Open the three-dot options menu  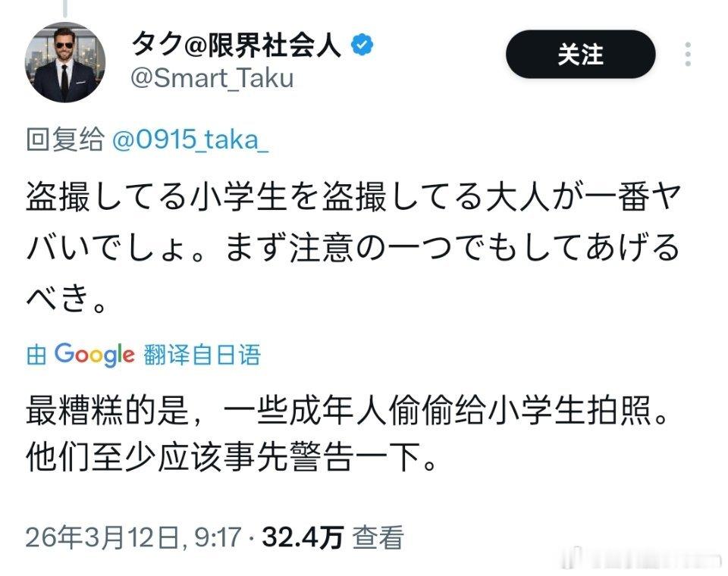pyautogui.click(x=689, y=53)
